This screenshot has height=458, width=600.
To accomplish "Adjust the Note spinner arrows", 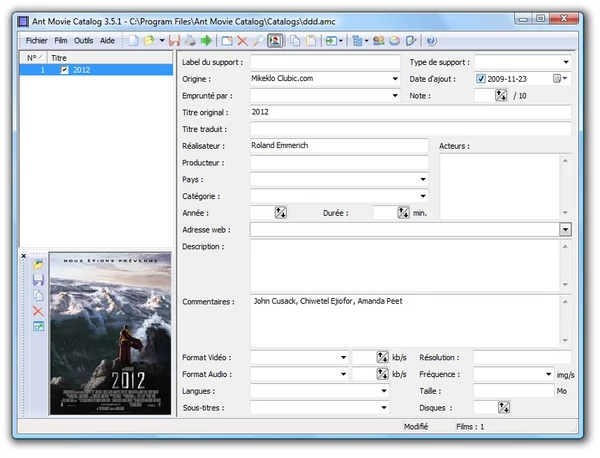I will [501, 95].
